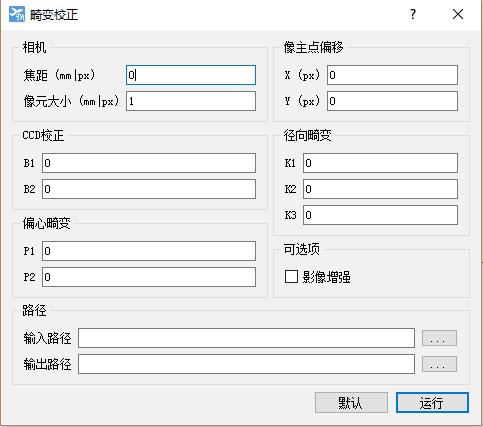Select the B2 CCD correction field
Screen dimensions: 483x427
click(x=149, y=189)
